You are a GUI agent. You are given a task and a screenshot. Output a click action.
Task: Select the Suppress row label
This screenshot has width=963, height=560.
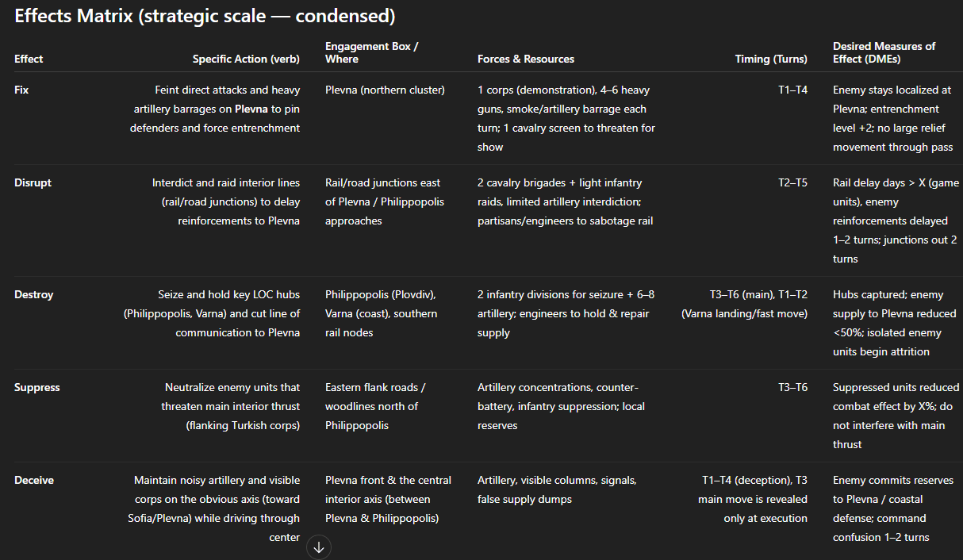click(x=37, y=387)
